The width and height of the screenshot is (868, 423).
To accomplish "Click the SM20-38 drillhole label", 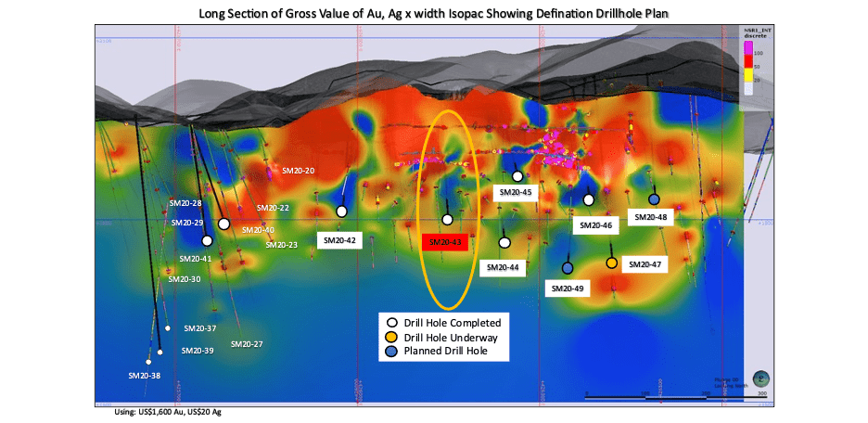I will pyautogui.click(x=145, y=375).
